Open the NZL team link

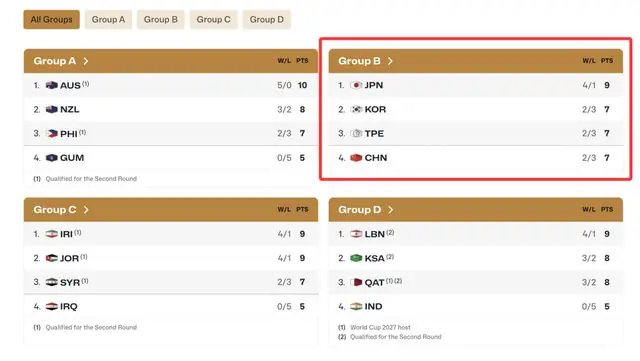click(x=69, y=109)
